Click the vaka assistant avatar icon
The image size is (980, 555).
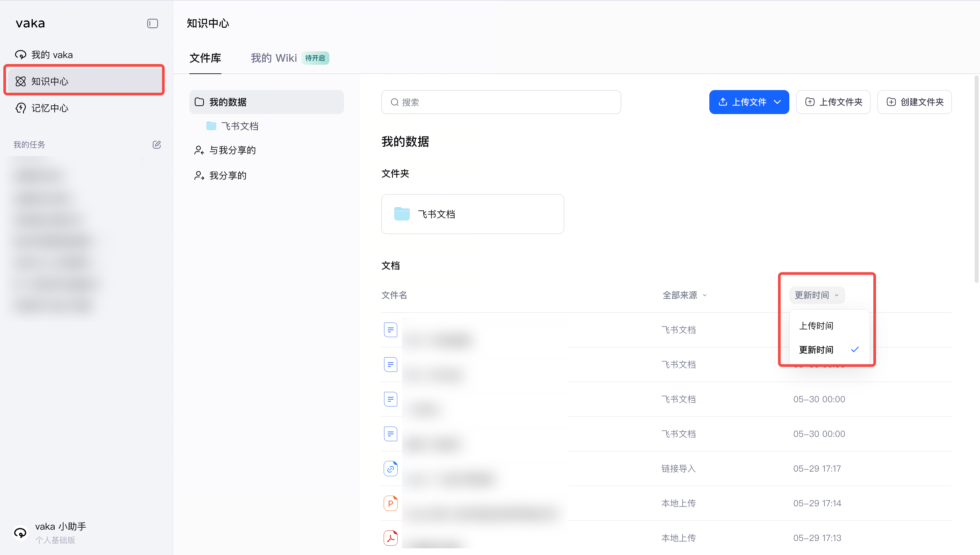tap(20, 533)
